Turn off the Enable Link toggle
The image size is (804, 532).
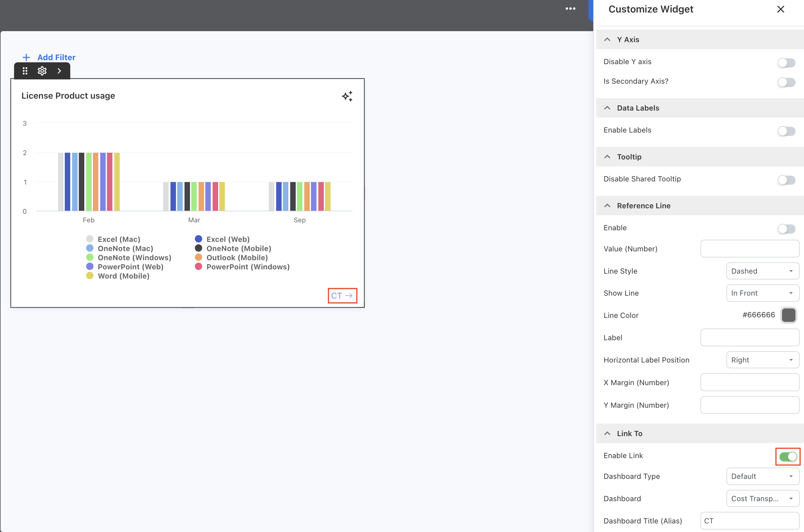(x=788, y=457)
